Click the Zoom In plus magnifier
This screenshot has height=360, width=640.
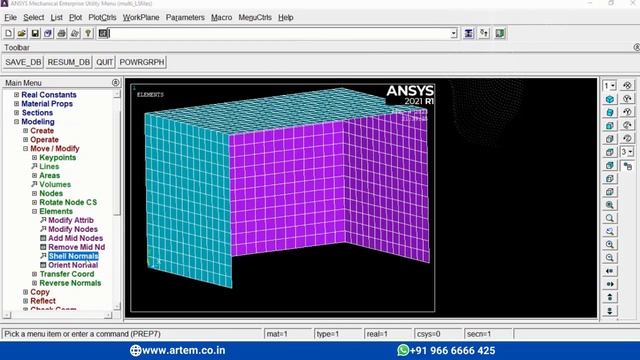point(610,245)
